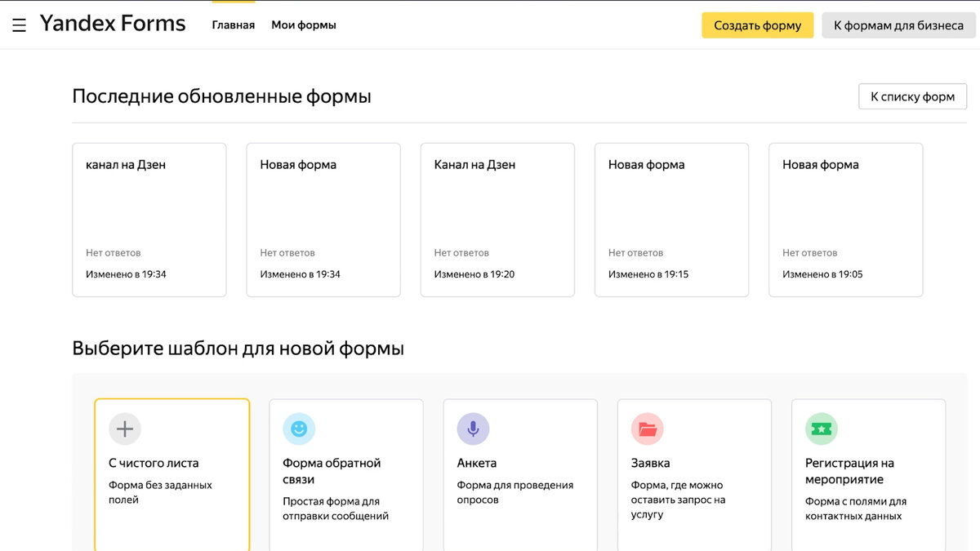Open Новая форма changed at 19:15
The image size is (980, 551).
pos(671,219)
